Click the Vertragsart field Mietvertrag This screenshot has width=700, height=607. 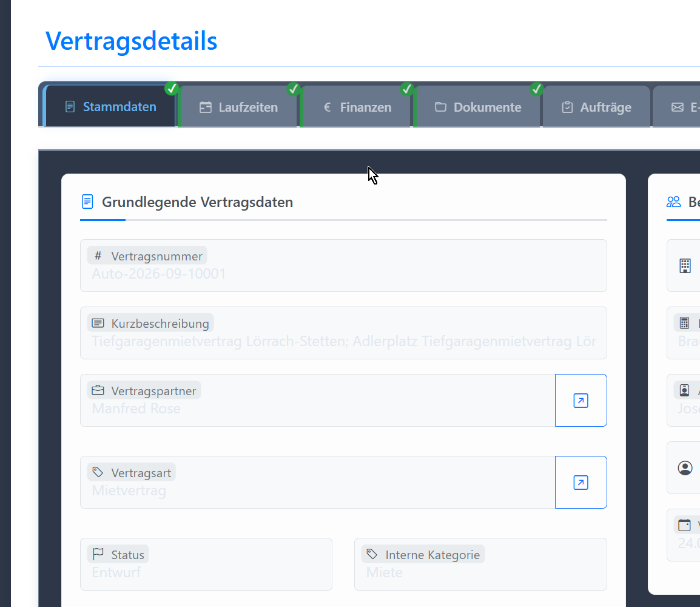point(318,483)
